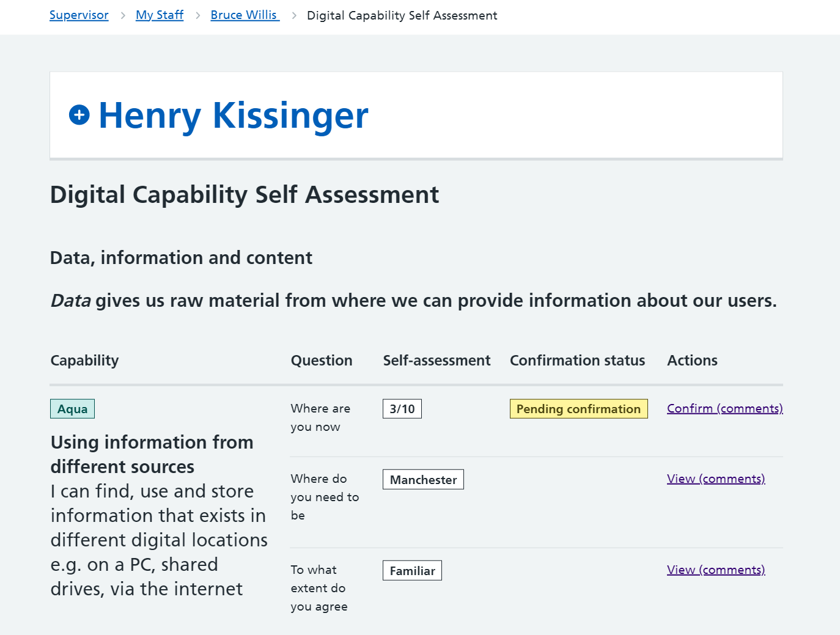Click the Capability column header
840x635 pixels.
point(84,361)
